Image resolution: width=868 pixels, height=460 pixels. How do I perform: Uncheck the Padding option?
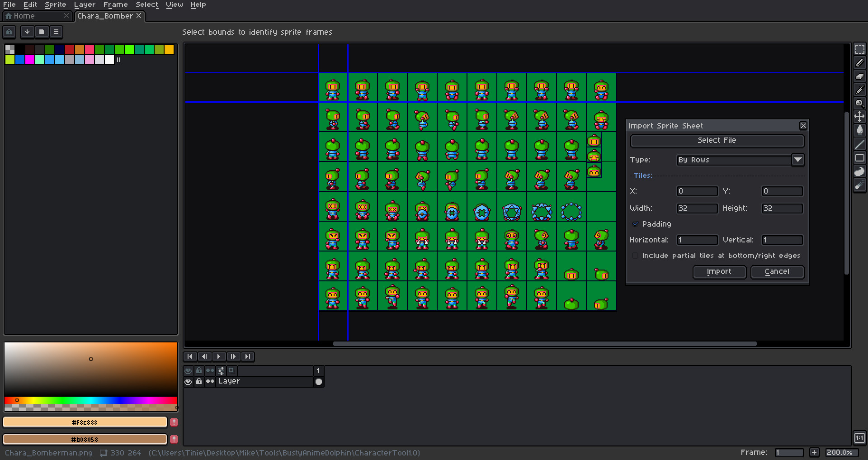(636, 224)
